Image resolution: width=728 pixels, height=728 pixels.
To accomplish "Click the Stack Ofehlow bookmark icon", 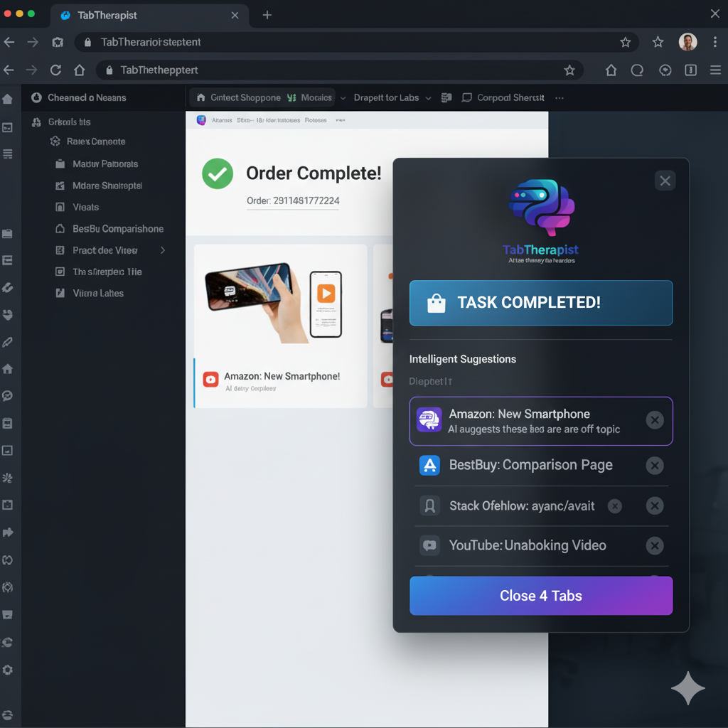I will [x=430, y=505].
